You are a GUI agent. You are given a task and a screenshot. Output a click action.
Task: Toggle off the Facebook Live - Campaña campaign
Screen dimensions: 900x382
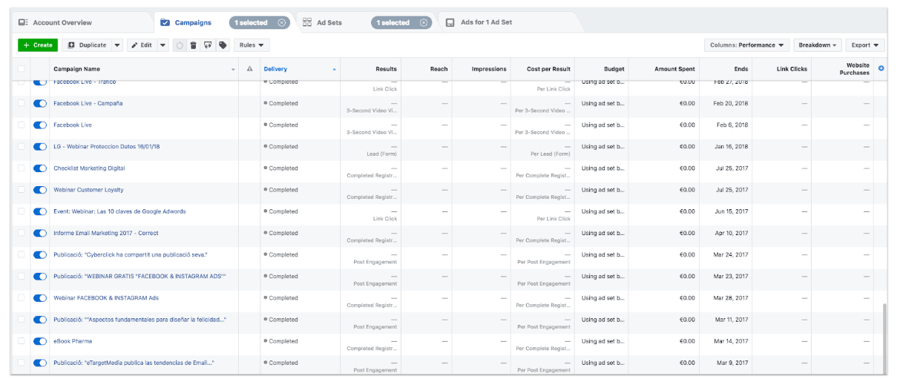pos(40,103)
